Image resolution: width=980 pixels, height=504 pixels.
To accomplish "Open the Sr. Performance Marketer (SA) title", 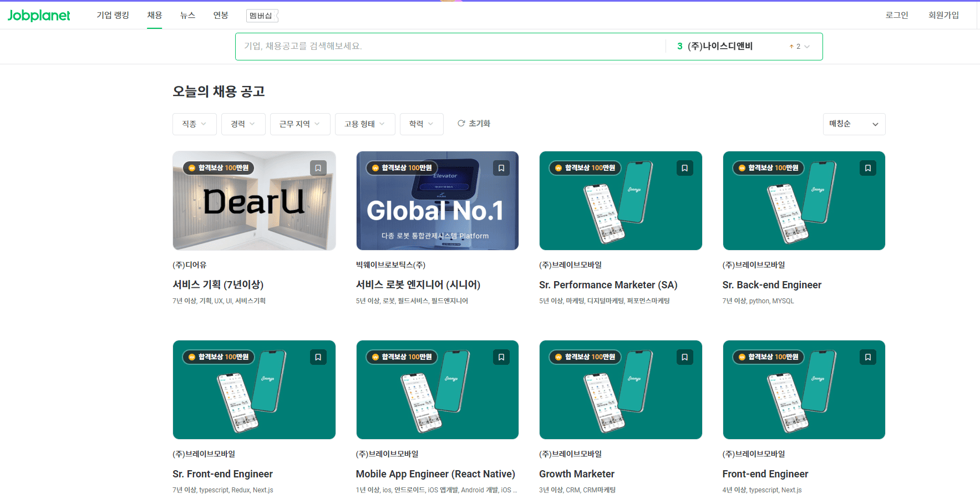I will pyautogui.click(x=608, y=285).
